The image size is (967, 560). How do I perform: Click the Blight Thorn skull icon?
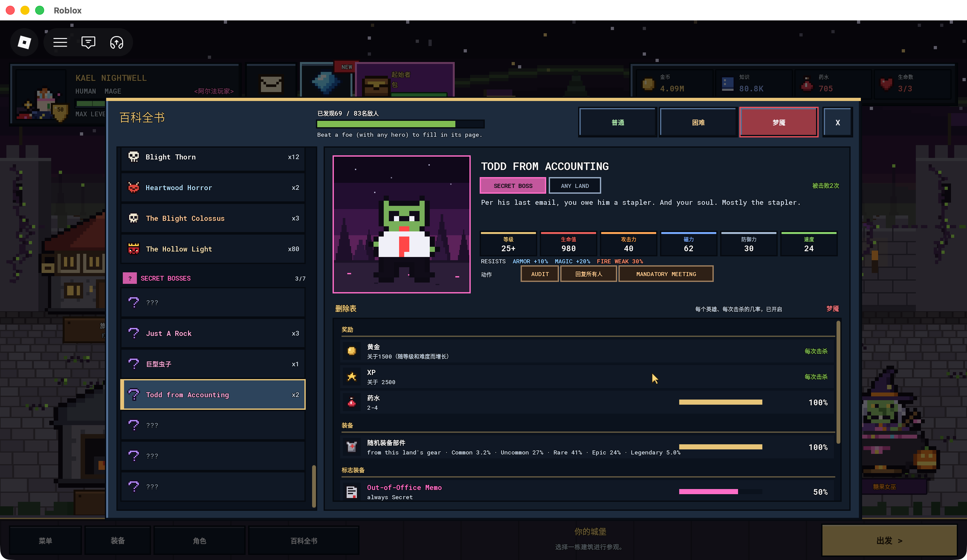tap(134, 157)
